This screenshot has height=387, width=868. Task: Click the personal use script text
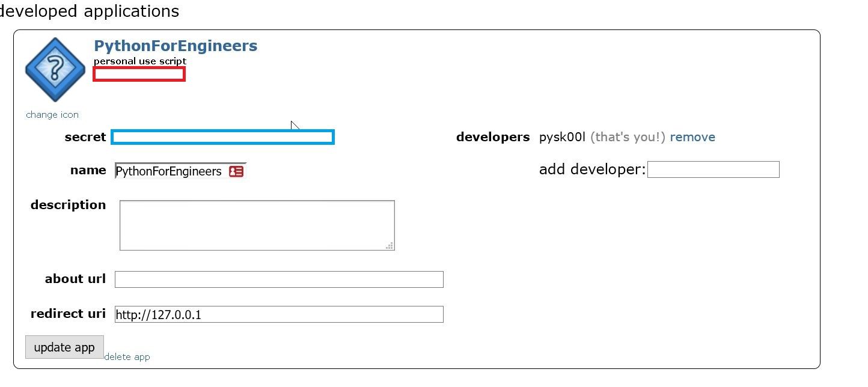(140, 61)
